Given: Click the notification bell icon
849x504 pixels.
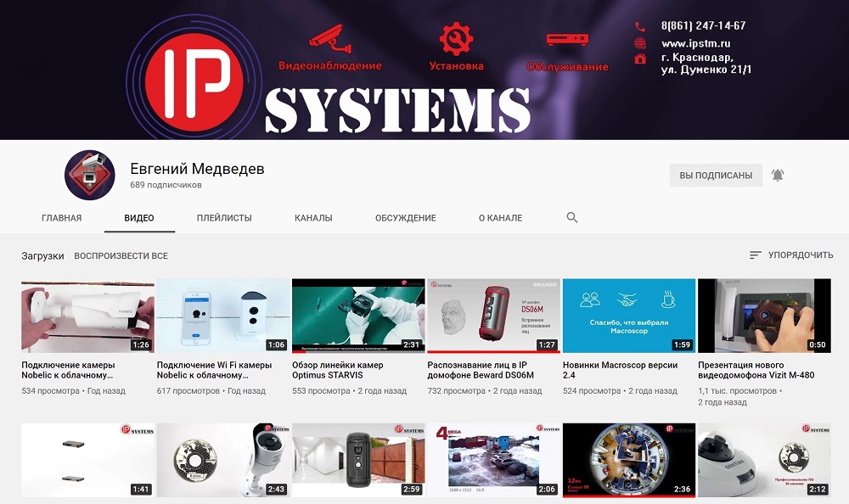Looking at the screenshot, I should (x=778, y=176).
